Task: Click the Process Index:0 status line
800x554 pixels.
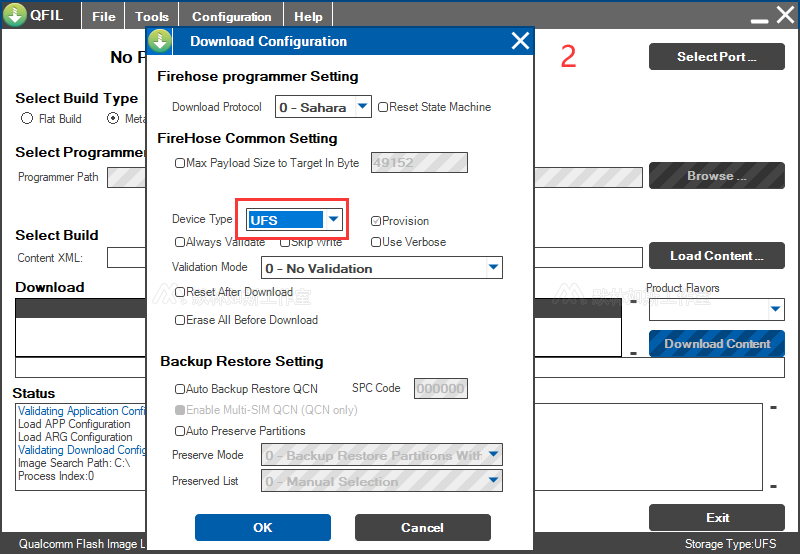Action: pos(56,476)
